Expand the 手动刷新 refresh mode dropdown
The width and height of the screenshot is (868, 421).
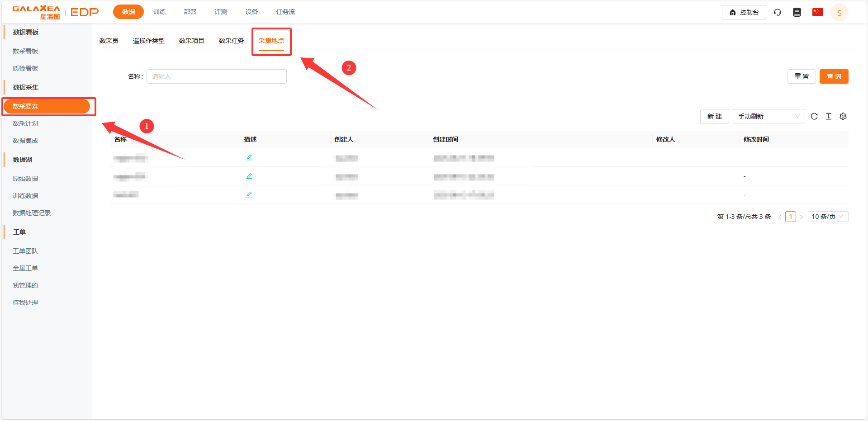point(768,116)
